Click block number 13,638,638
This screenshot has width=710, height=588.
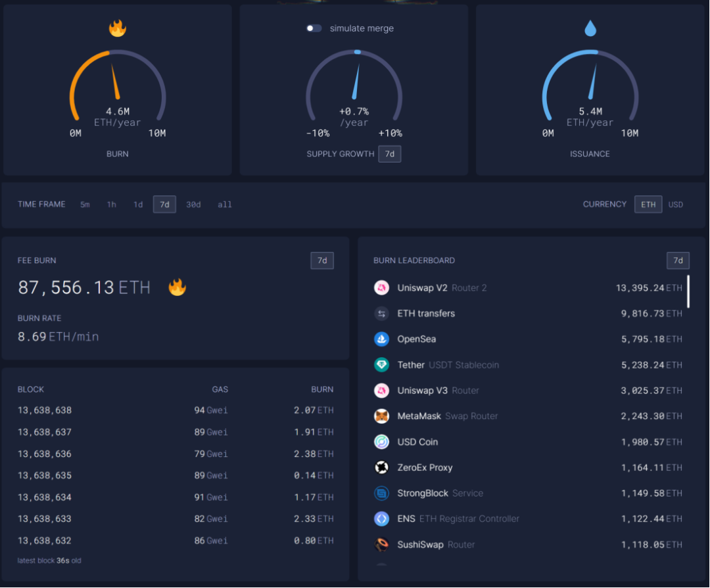pos(45,410)
